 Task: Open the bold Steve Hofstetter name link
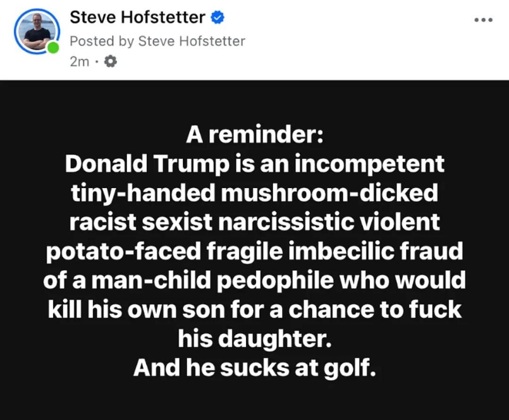click(137, 18)
